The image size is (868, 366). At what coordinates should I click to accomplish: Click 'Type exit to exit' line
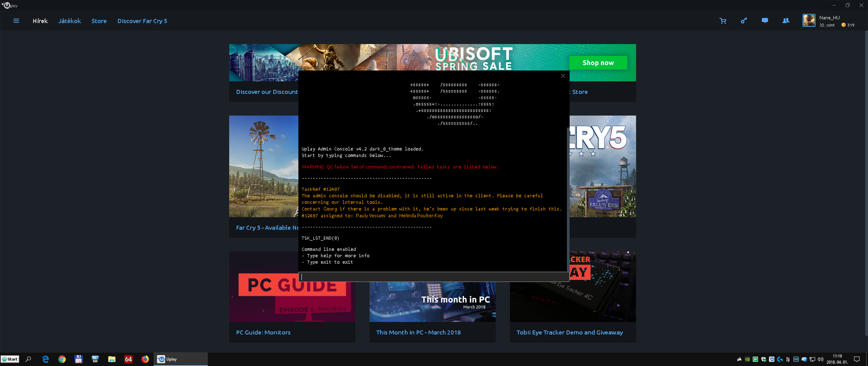pyautogui.click(x=327, y=262)
